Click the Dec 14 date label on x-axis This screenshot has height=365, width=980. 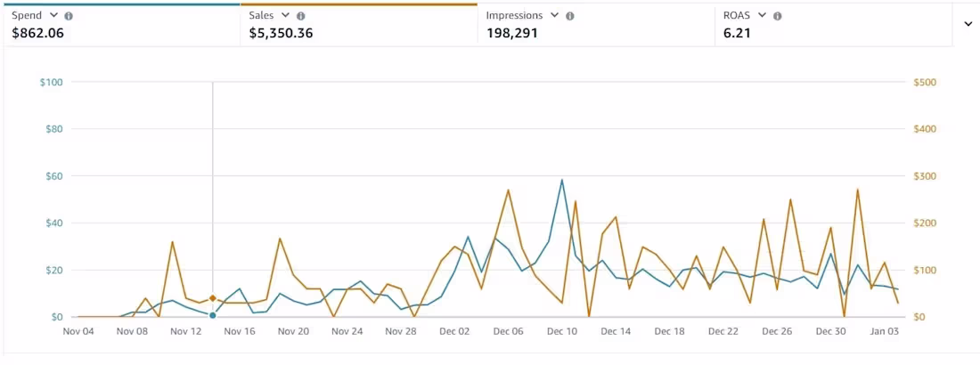[615, 331]
